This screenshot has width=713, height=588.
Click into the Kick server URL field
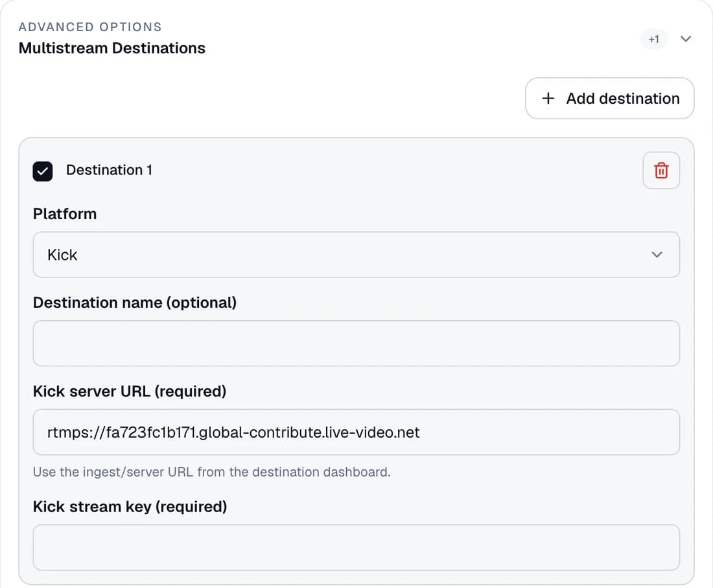click(x=356, y=432)
